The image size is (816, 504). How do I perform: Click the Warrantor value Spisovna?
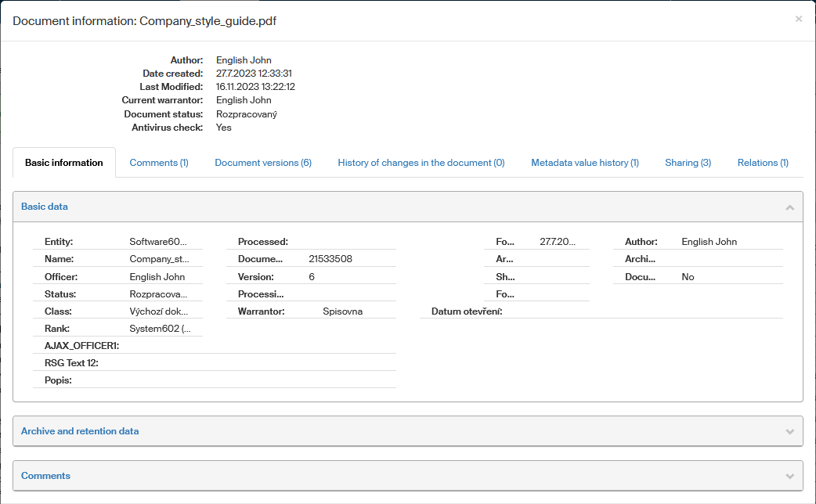[342, 311]
